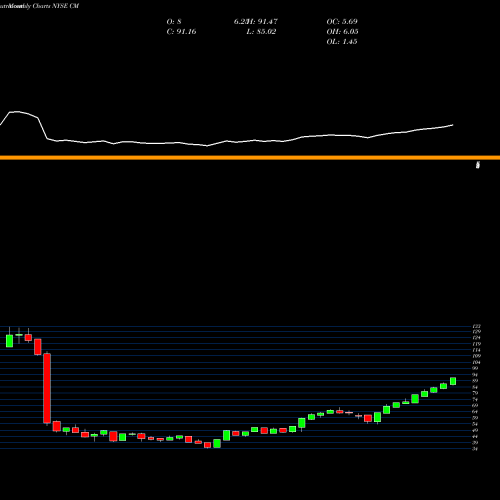Screen dimensions: 500x500
Task: Click the "Monthly Charts NYSE CM" title
Action: click(x=44, y=6)
